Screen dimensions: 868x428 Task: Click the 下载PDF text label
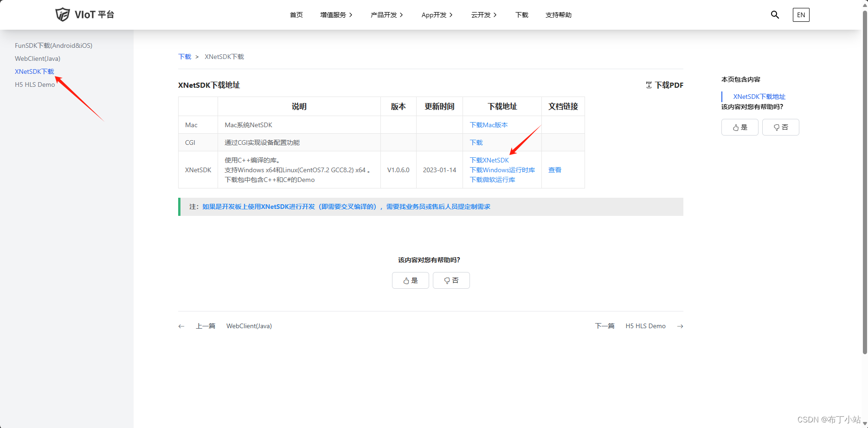(669, 85)
